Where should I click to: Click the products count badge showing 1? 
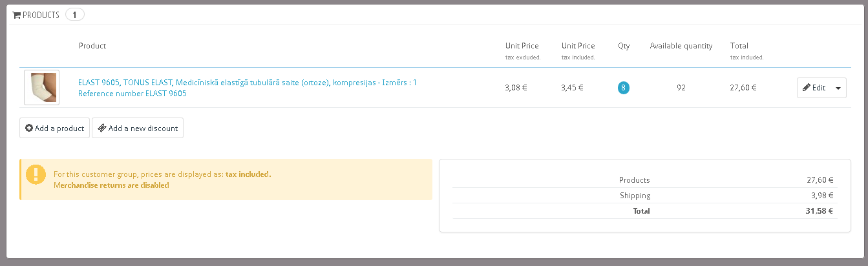click(x=74, y=15)
